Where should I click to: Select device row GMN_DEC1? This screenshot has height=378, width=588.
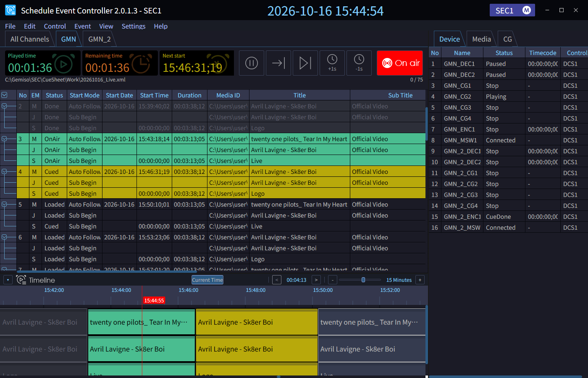508,64
